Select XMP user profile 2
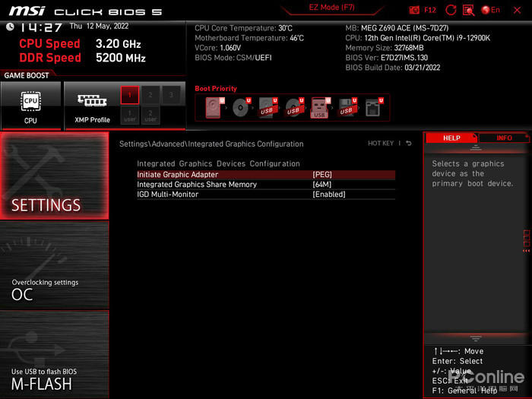The height and width of the screenshot is (399, 532). [x=150, y=116]
